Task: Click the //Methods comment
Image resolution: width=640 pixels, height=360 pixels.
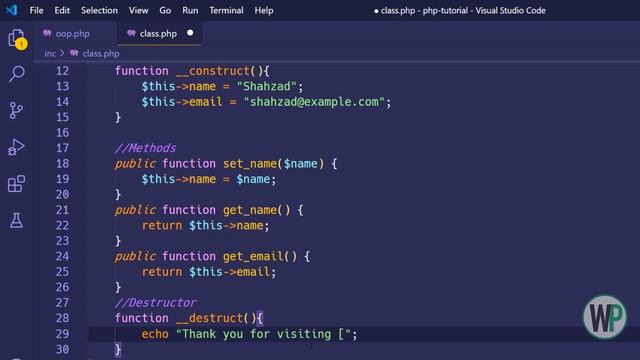Action: (x=145, y=148)
